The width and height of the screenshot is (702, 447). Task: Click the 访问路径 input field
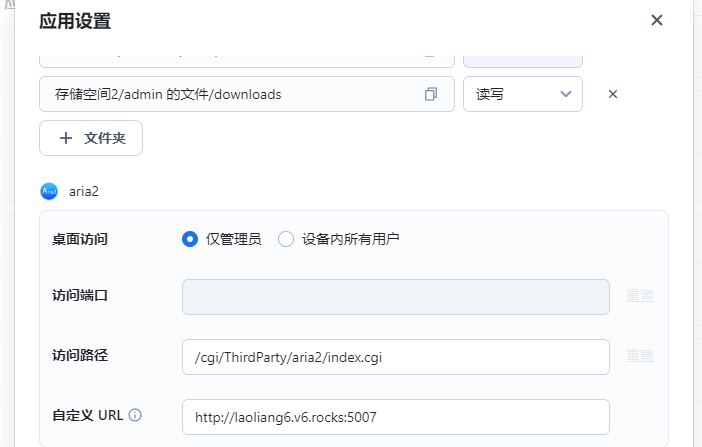tap(396, 357)
